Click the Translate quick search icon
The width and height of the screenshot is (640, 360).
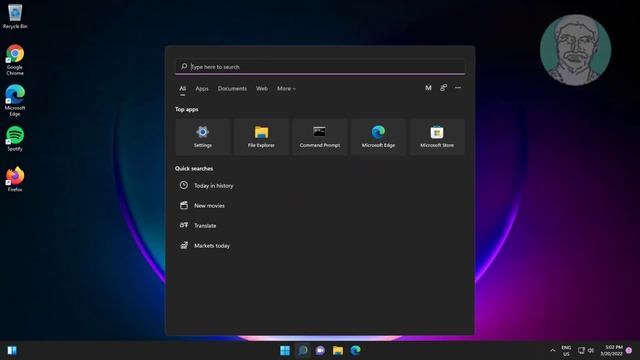coord(184,225)
